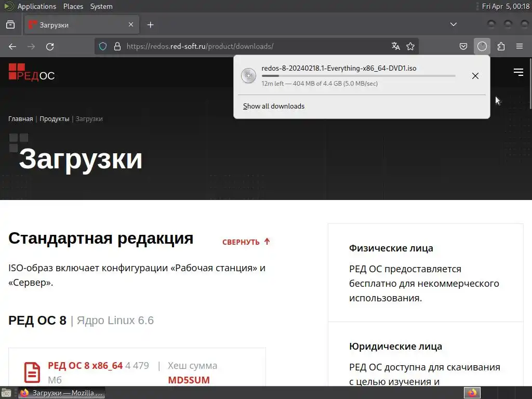532x399 pixels.
Task: Open the System menu
Action: click(x=101, y=6)
